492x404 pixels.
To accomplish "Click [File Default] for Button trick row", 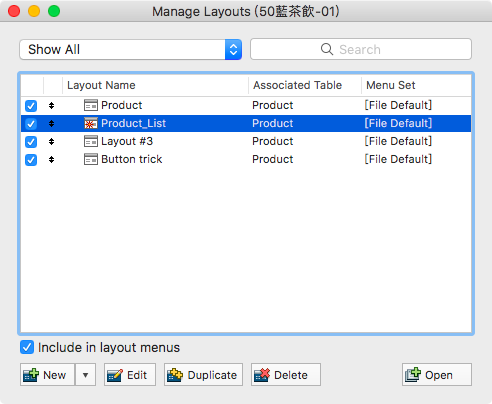I will [398, 159].
